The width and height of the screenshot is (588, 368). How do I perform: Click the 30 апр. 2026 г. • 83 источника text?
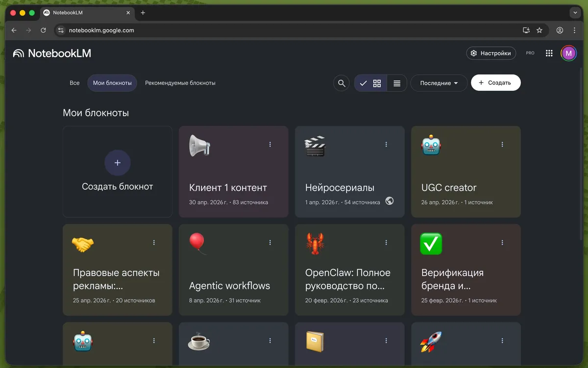(228, 202)
